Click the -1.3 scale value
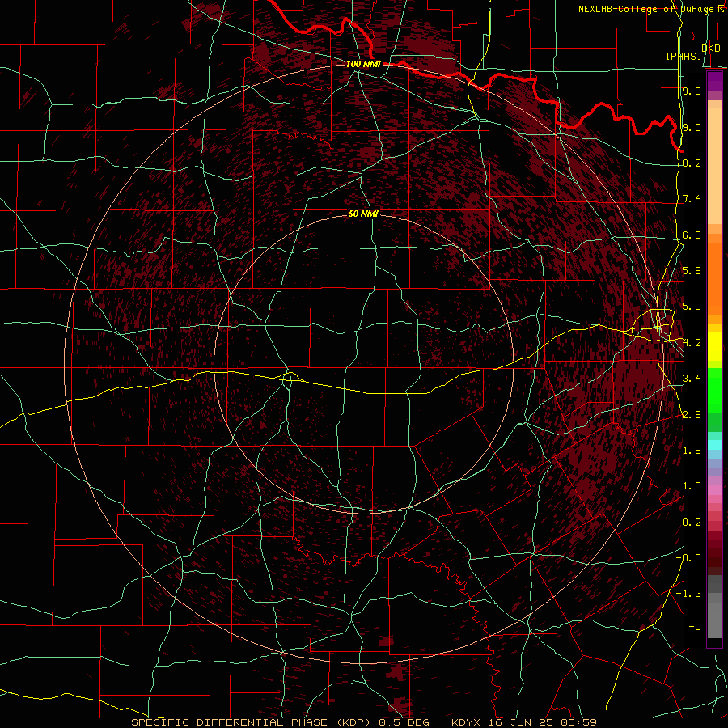Image resolution: width=728 pixels, height=728 pixels. (x=688, y=594)
